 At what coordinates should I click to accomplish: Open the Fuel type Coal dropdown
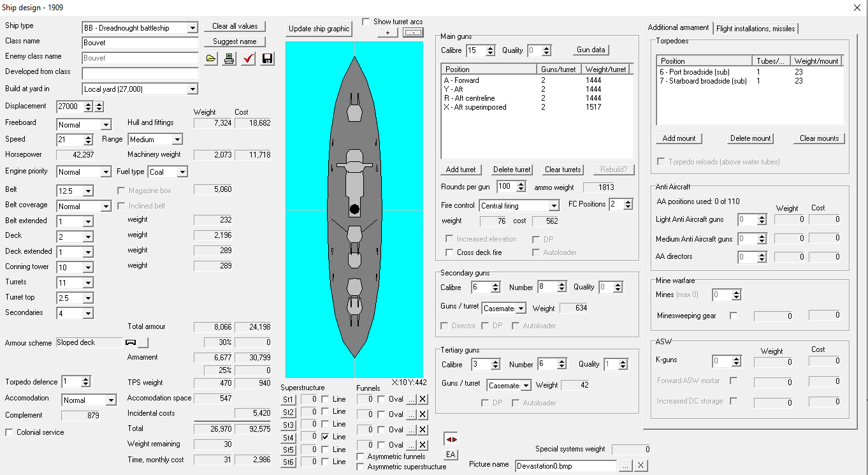click(x=182, y=172)
